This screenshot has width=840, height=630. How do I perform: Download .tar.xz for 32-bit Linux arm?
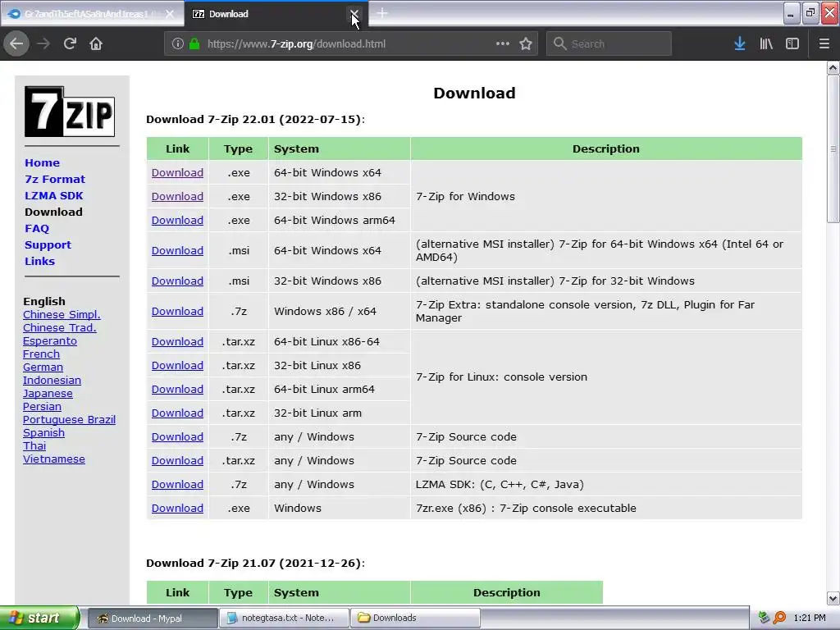[177, 413]
